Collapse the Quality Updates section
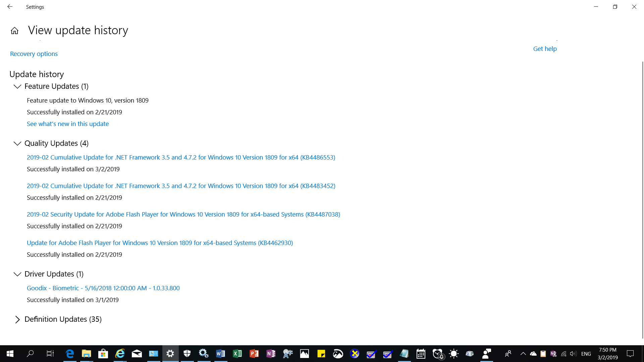The width and height of the screenshot is (644, 362). coord(17,143)
